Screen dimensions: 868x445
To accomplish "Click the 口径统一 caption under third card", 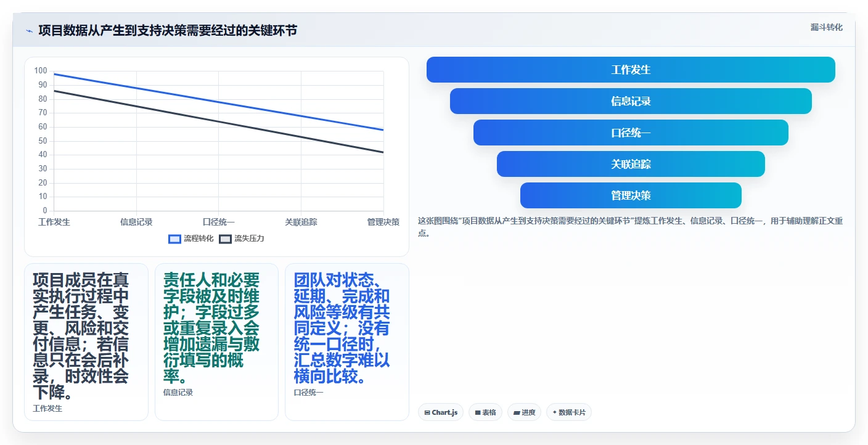I will [x=308, y=392].
